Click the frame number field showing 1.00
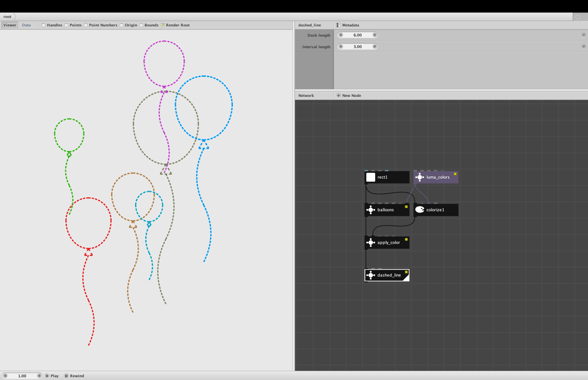Viewport: 588px width, 380px height. pos(22,375)
